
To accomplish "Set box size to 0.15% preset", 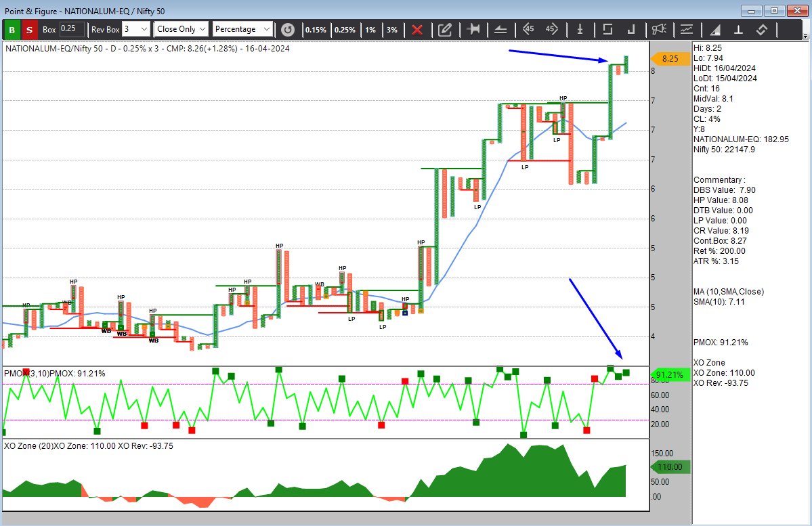I will [x=316, y=30].
